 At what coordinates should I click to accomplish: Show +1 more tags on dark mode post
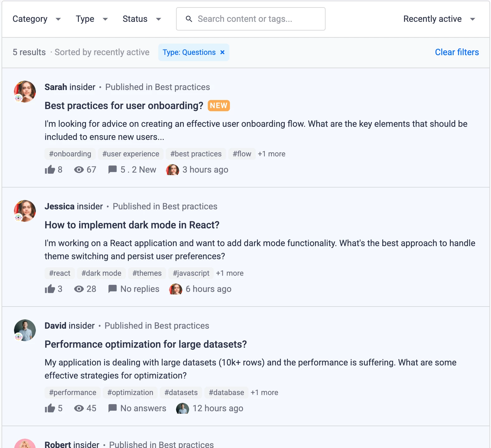[230, 273]
